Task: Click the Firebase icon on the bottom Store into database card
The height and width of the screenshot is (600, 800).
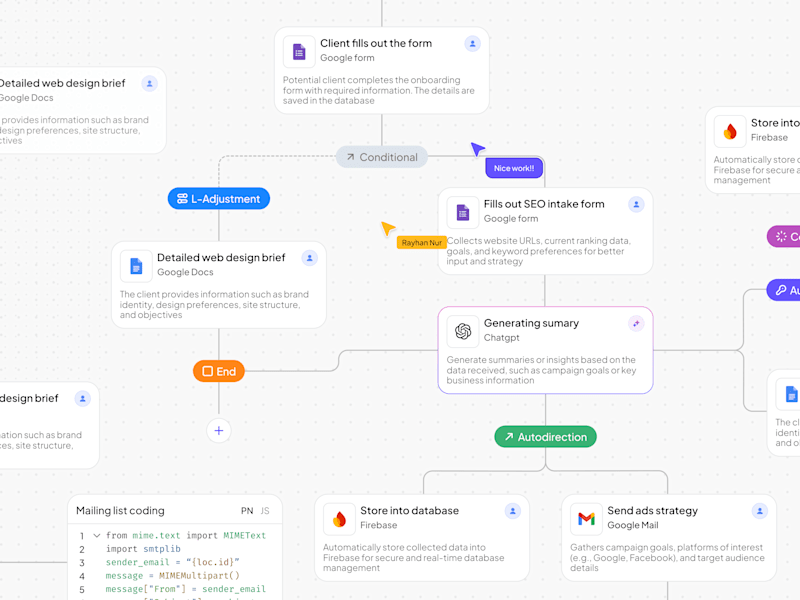Action: [x=339, y=519]
